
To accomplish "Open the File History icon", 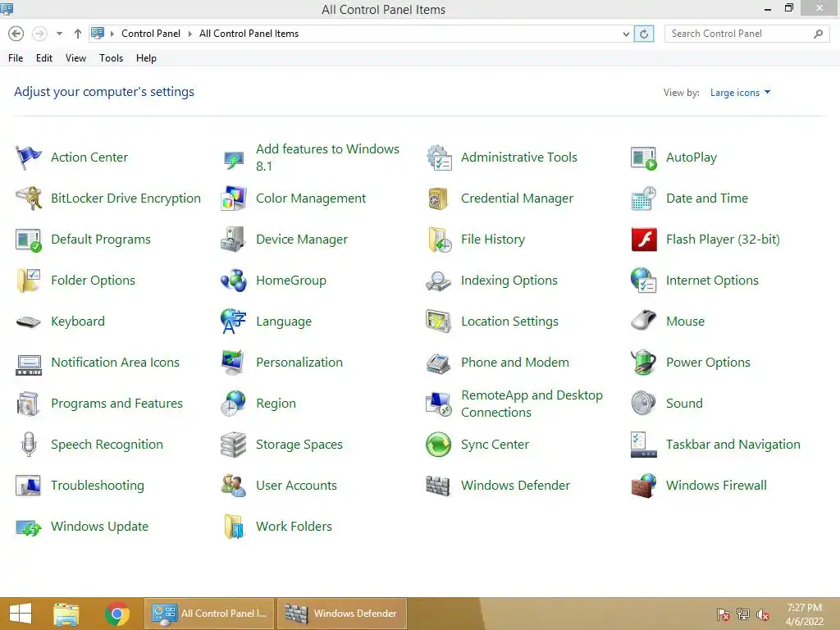I will point(439,240).
